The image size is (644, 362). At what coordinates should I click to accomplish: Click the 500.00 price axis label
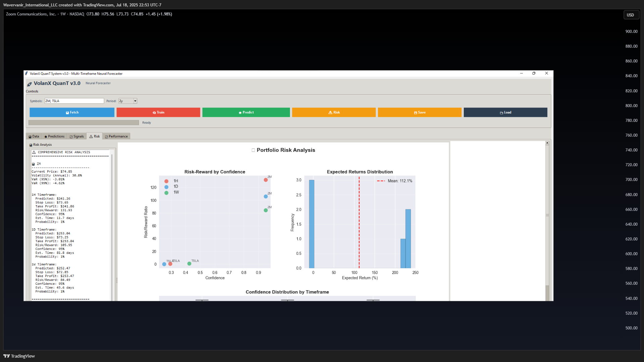631,328
